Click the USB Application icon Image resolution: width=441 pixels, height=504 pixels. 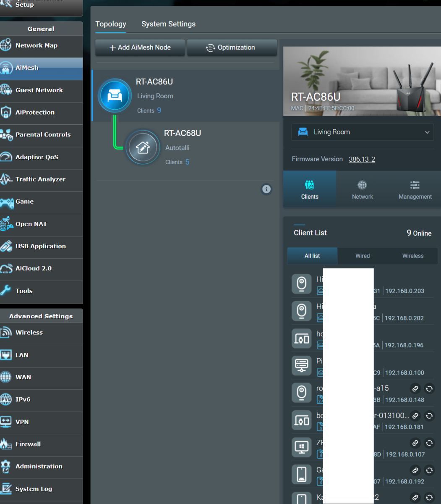[x=6, y=246]
